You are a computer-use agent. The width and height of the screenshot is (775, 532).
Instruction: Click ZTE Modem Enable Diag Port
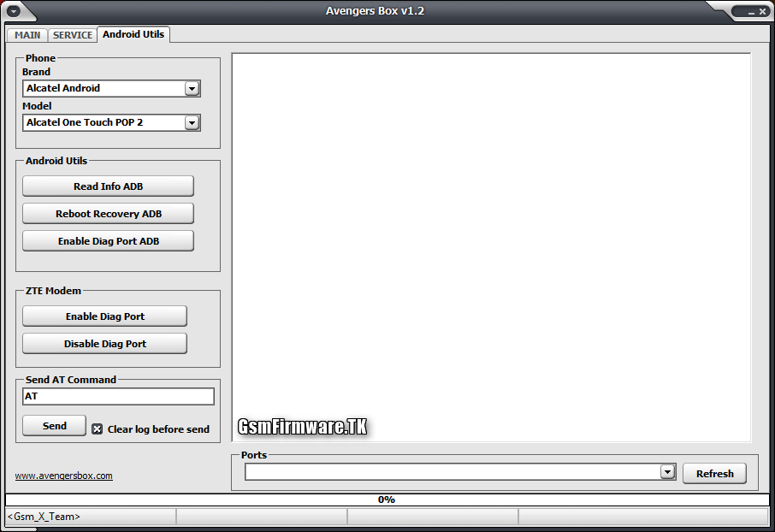[x=104, y=316]
